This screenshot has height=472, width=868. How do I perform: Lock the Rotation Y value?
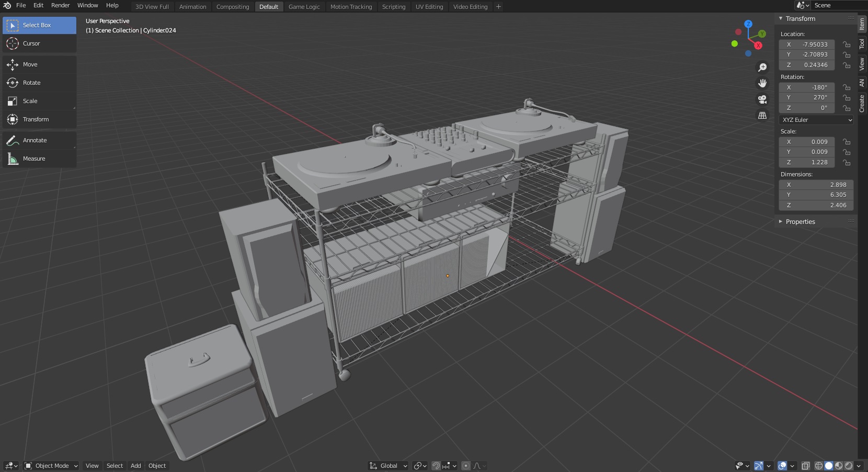click(847, 98)
